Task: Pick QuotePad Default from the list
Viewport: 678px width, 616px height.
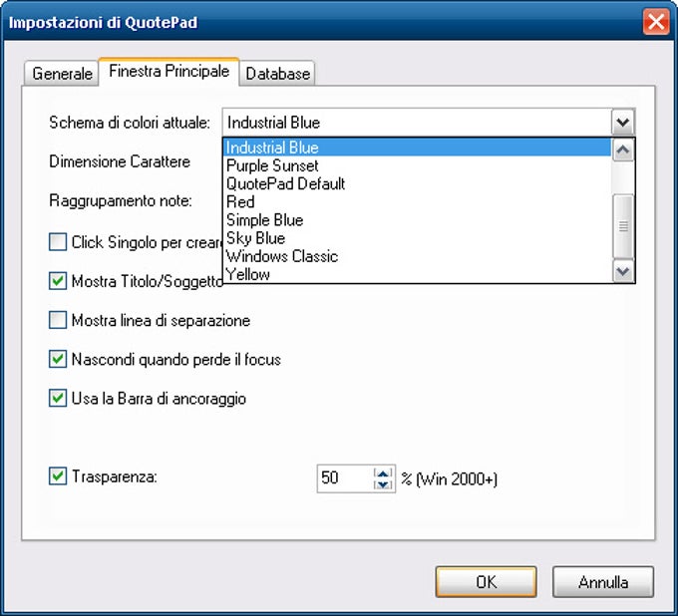Action: coord(417,183)
